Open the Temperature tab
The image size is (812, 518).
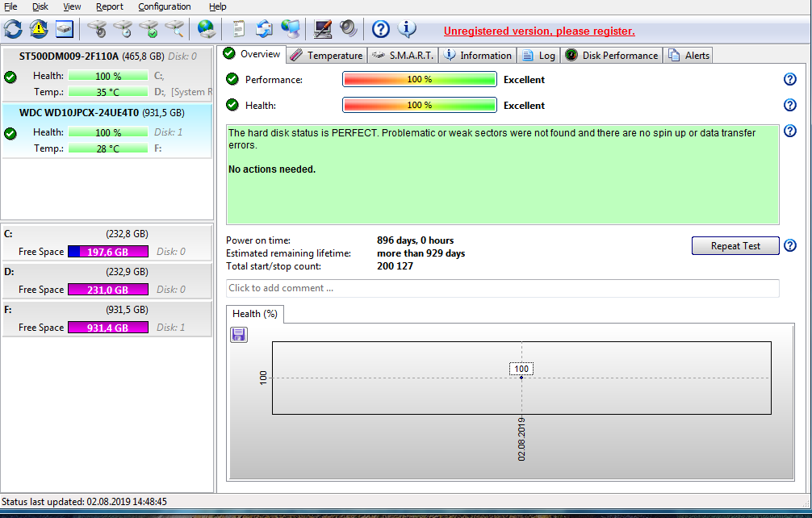pos(327,56)
